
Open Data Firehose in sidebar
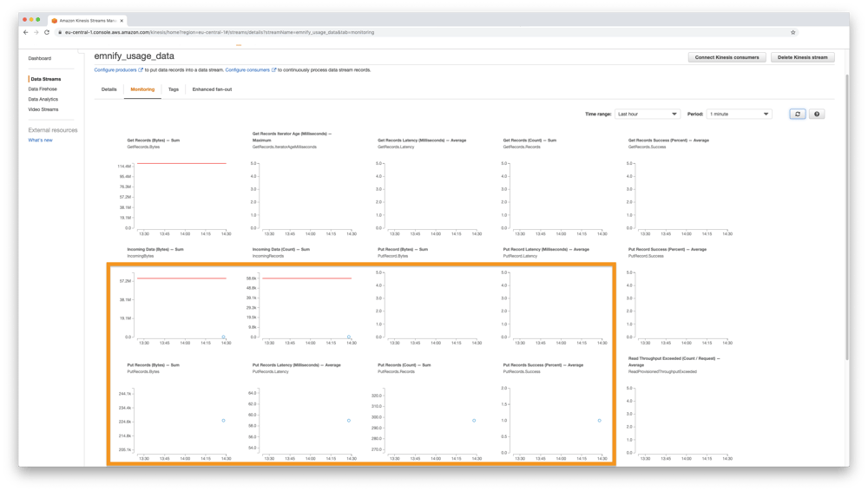point(43,89)
